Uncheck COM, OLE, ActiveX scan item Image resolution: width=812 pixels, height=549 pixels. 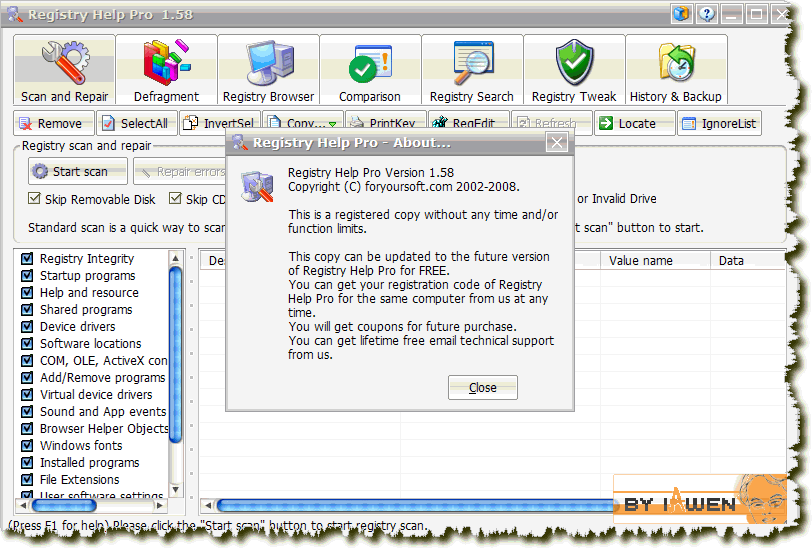tap(27, 360)
